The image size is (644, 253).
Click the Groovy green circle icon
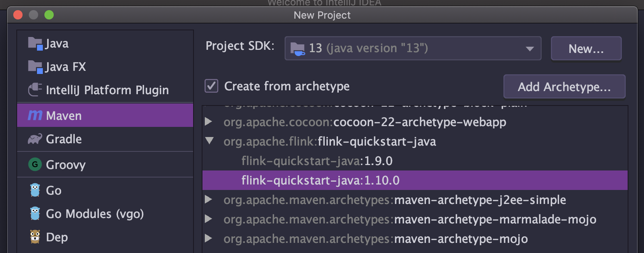[35, 165]
